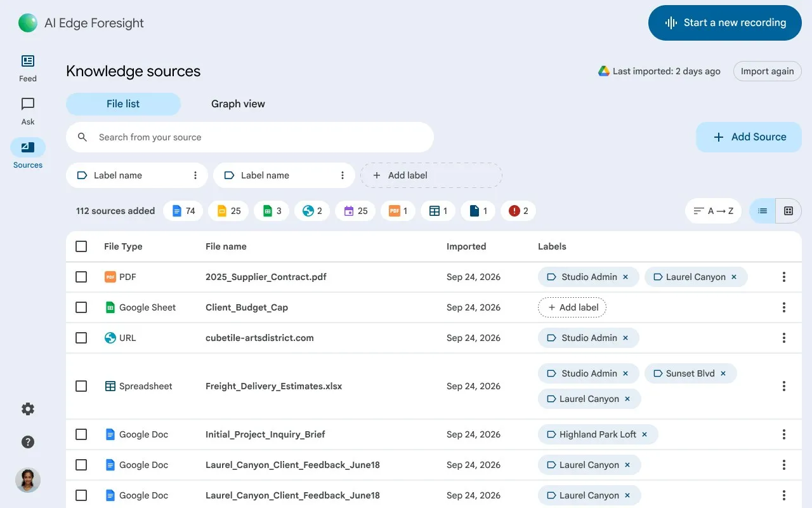
Task: Open more options for Client_Budget_Cap row
Action: [784, 307]
